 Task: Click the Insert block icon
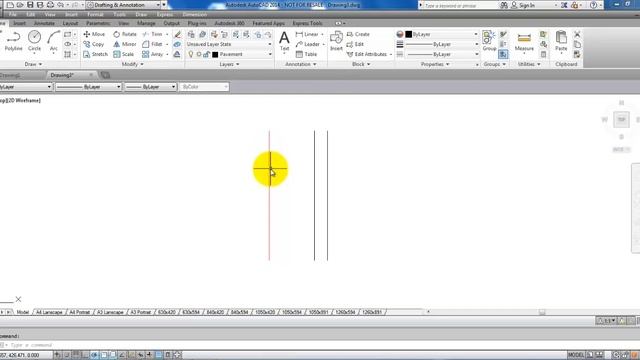click(336, 41)
